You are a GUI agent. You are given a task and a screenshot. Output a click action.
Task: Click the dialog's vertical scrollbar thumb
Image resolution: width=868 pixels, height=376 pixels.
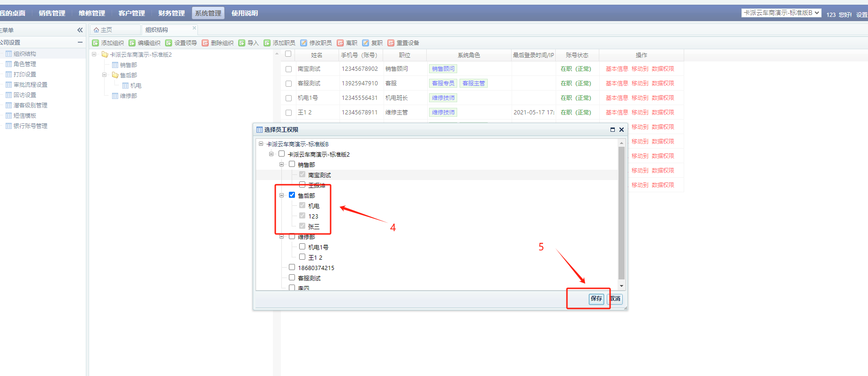(x=621, y=211)
